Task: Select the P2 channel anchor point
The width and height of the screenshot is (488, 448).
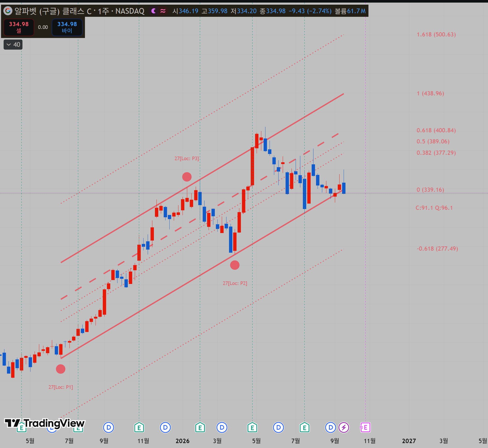Action: (235, 265)
